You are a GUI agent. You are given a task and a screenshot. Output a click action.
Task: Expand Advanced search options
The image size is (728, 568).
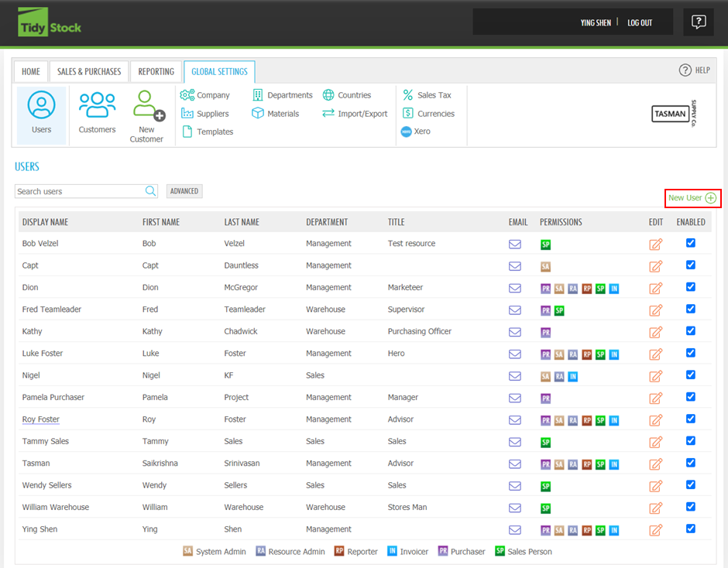coord(184,191)
